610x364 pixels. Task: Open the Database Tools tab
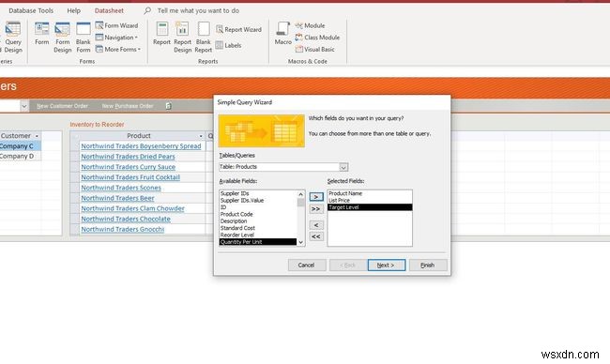[x=31, y=10]
